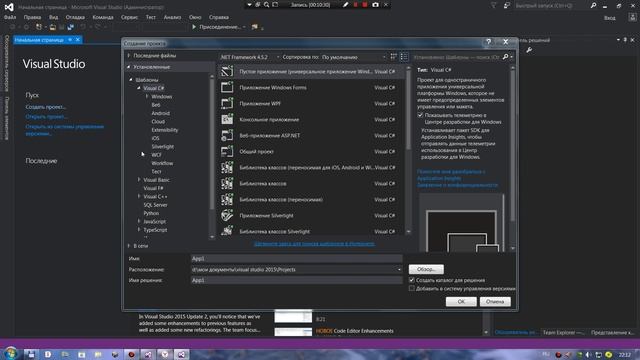640x360 pixels.
Task: Collapse the Visual C# tree node
Action: click(139, 88)
